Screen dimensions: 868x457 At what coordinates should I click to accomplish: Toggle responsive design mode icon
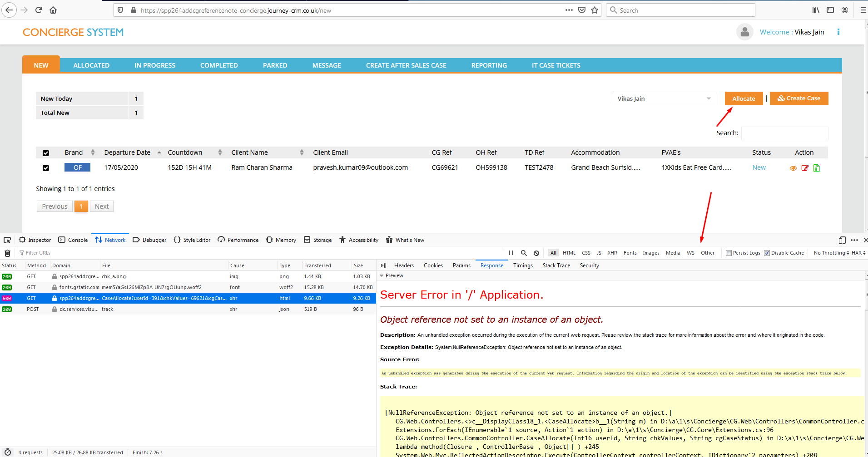(x=842, y=240)
